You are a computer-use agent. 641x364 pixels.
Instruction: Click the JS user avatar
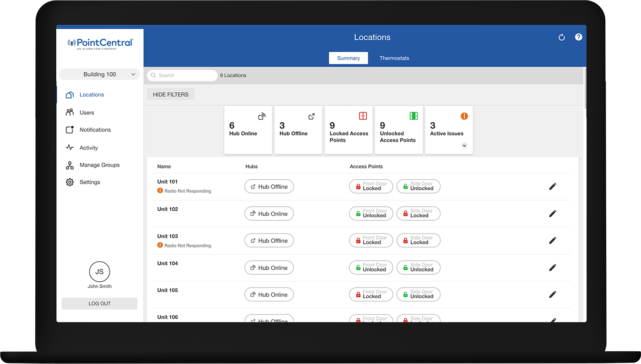(x=99, y=272)
